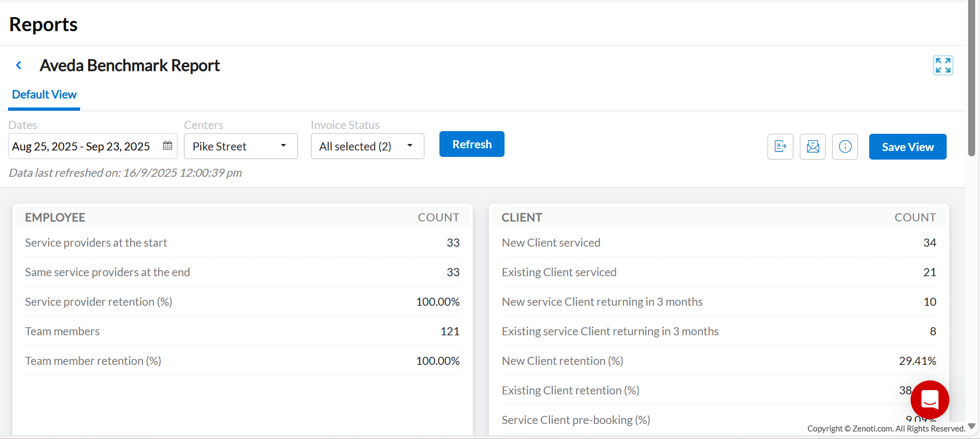Click the Save View button
The height and width of the screenshot is (439, 980).
pos(907,147)
